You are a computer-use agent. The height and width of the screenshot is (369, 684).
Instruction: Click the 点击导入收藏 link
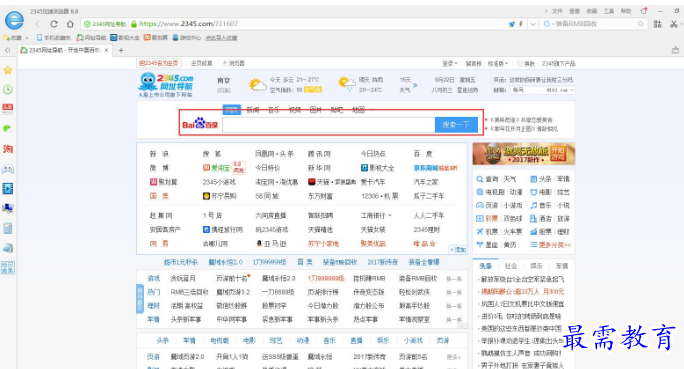pos(221,38)
